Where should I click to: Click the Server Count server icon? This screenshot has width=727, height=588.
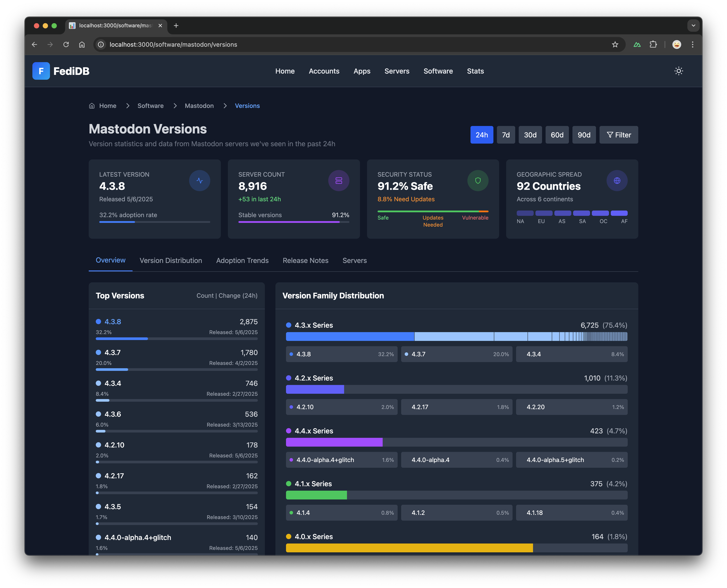tap(339, 180)
